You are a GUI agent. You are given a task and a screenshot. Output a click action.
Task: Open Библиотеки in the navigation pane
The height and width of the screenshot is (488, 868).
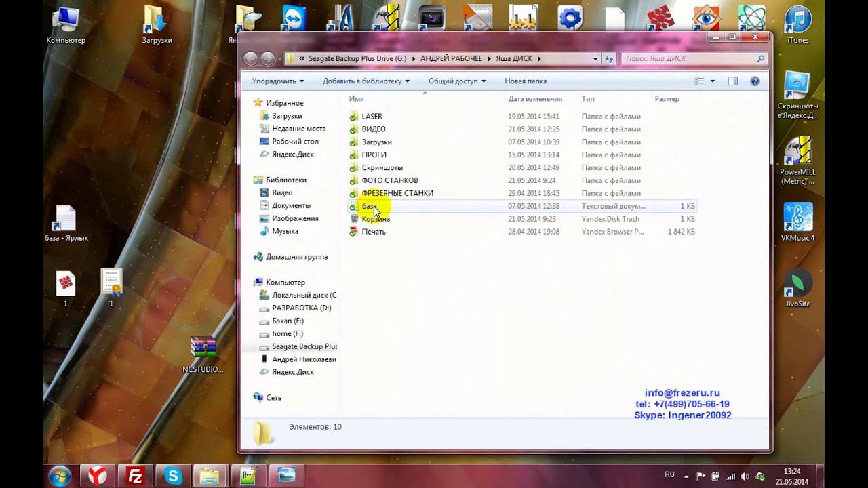286,180
